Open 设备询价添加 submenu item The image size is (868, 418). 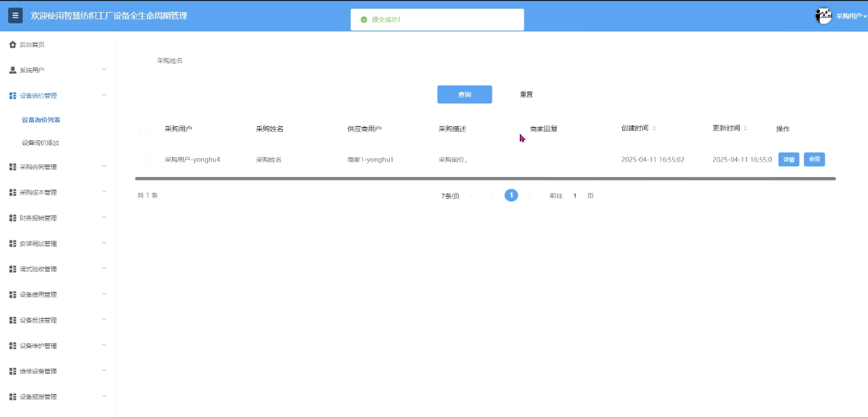(x=41, y=143)
